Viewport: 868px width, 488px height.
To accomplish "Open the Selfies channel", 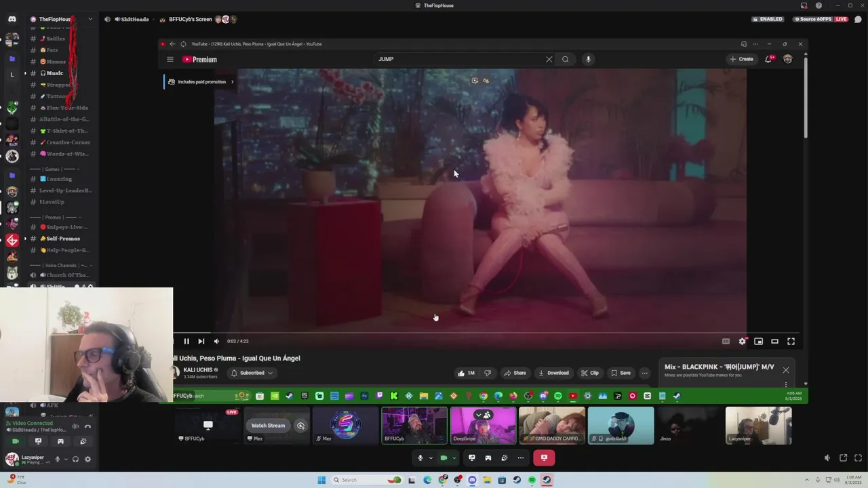I will coord(56,39).
